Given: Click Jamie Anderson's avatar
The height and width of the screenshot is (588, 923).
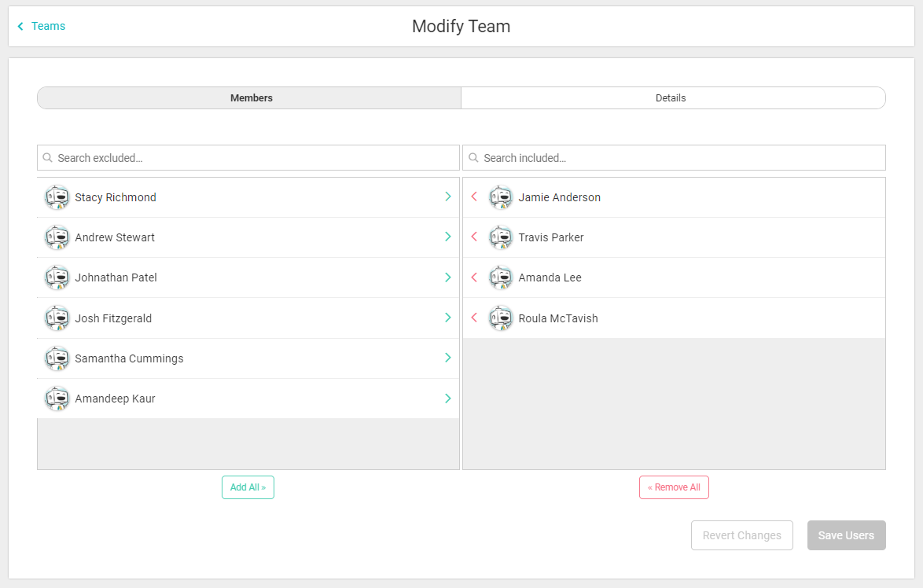Looking at the screenshot, I should tap(501, 197).
